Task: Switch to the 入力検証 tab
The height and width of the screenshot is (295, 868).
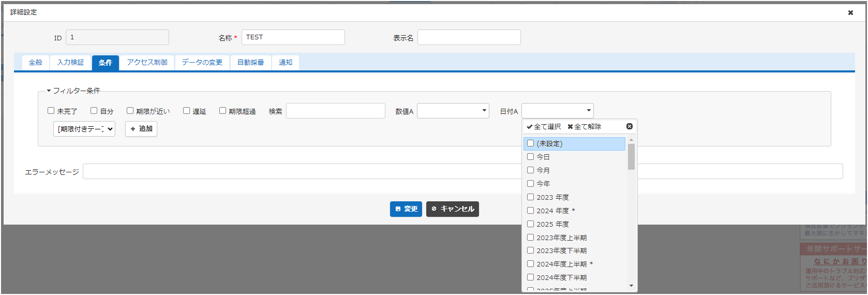Action: click(70, 63)
